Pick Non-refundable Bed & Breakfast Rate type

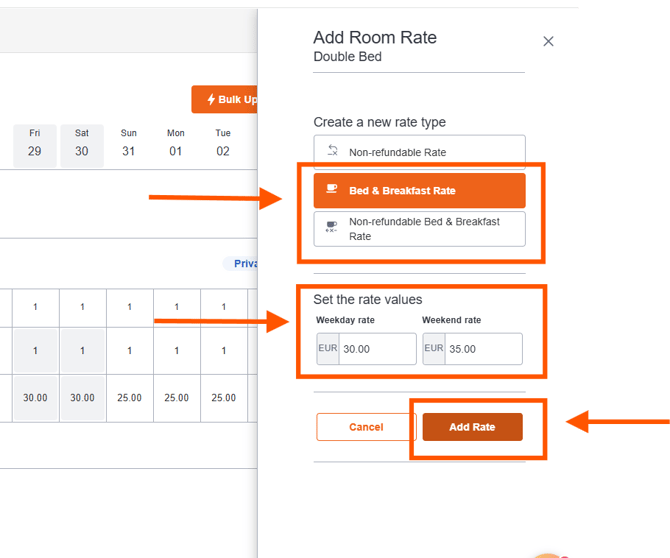click(419, 228)
